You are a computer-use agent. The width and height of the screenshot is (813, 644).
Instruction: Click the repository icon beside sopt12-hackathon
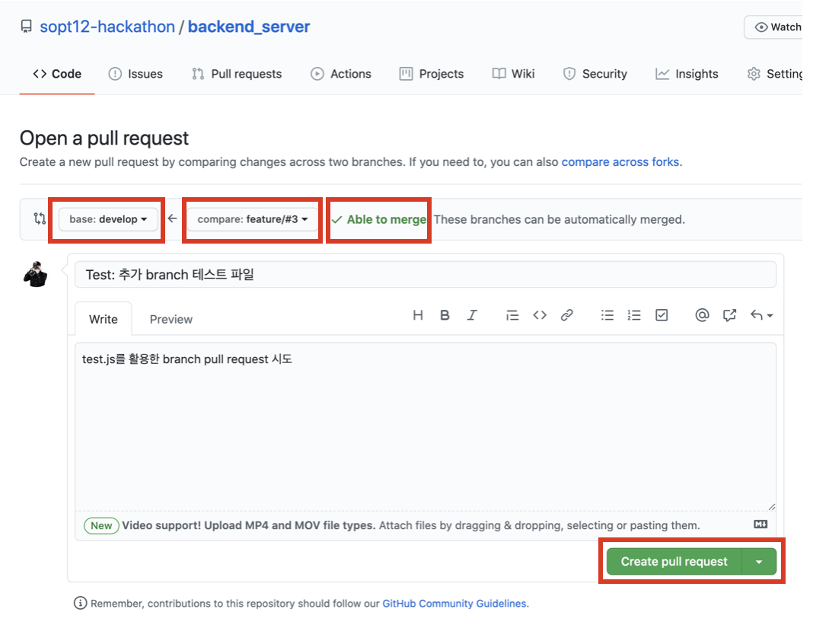(x=26, y=27)
